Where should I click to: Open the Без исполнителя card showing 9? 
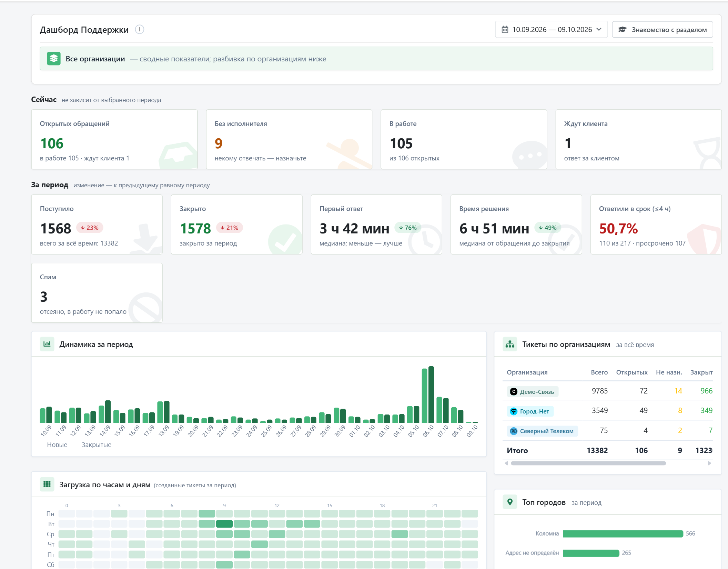coord(289,139)
